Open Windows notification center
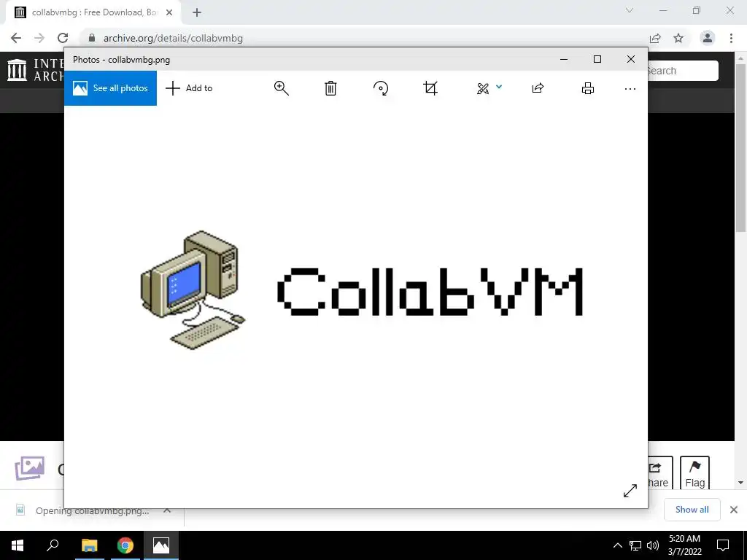The image size is (747, 560). click(723, 545)
